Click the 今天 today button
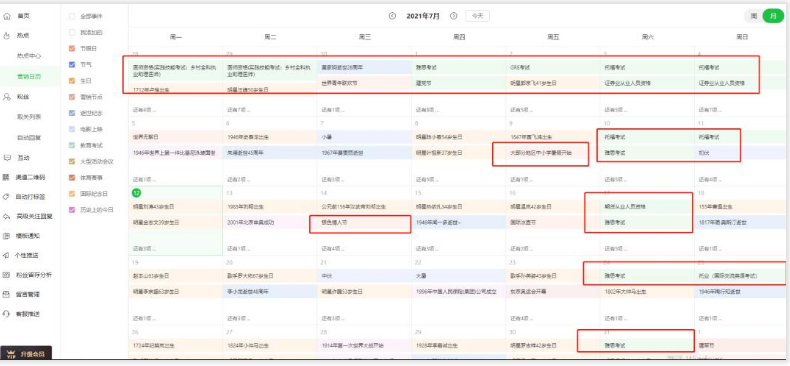 [477, 16]
